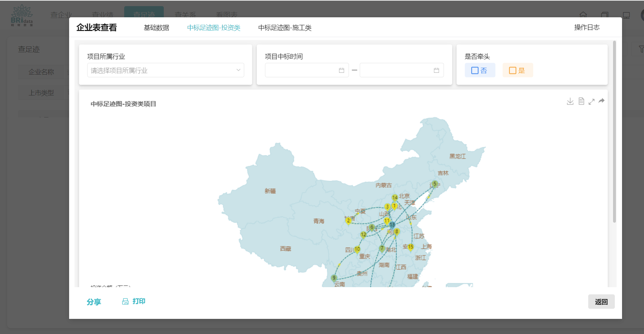
Task: Click map marker number 13 on map
Action: [x=392, y=225]
